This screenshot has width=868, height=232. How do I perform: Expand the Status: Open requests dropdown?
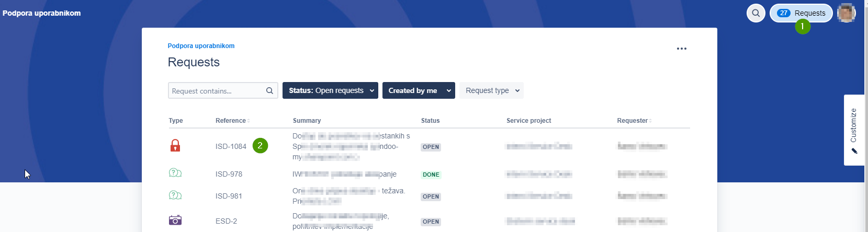point(330,90)
